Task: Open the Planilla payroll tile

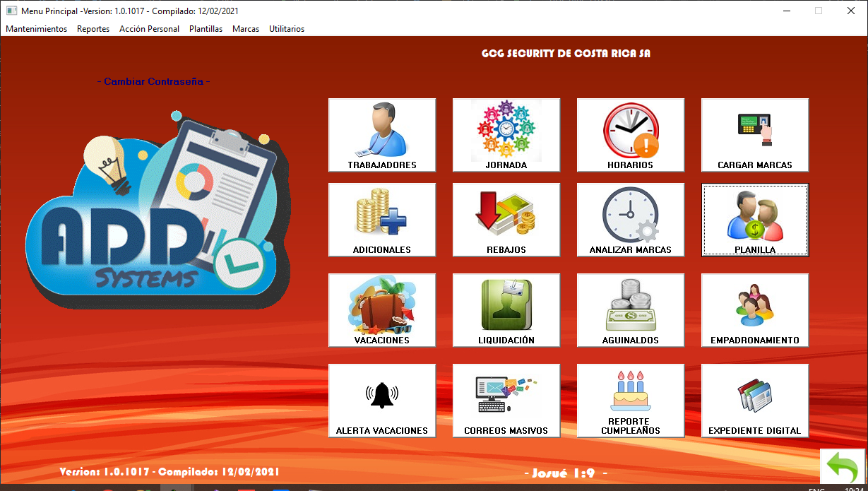Action: pyautogui.click(x=755, y=220)
